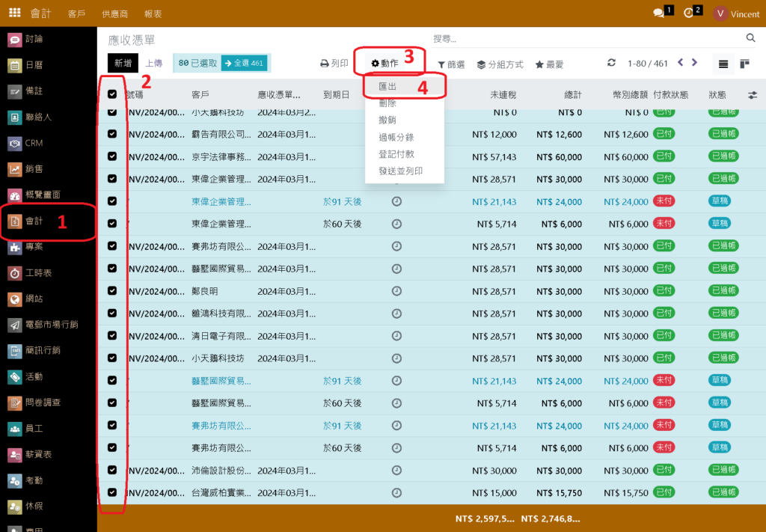The image size is (766, 532).
Task: Choose 匯出 from the action menu
Action: pos(387,87)
